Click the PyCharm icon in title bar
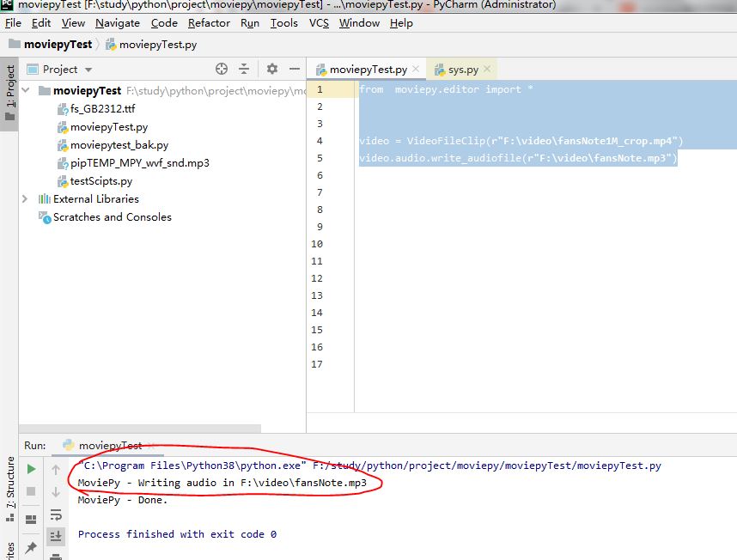The image size is (737, 560). point(7,4)
